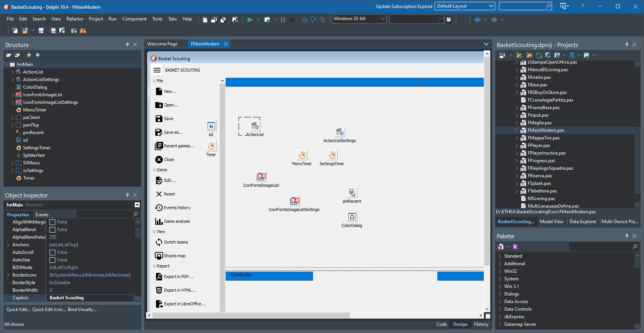Select the MenuTimer component on the form
644x333 pixels.
click(x=302, y=155)
